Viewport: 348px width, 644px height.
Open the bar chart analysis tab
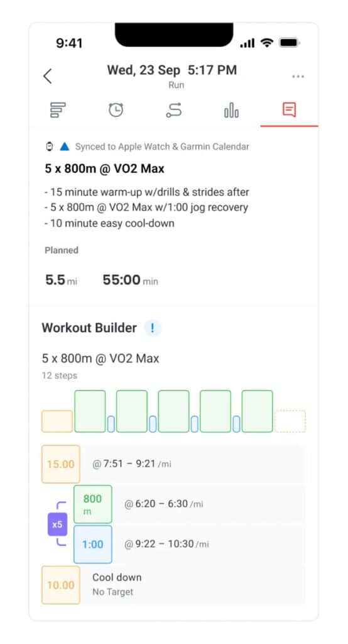click(231, 110)
